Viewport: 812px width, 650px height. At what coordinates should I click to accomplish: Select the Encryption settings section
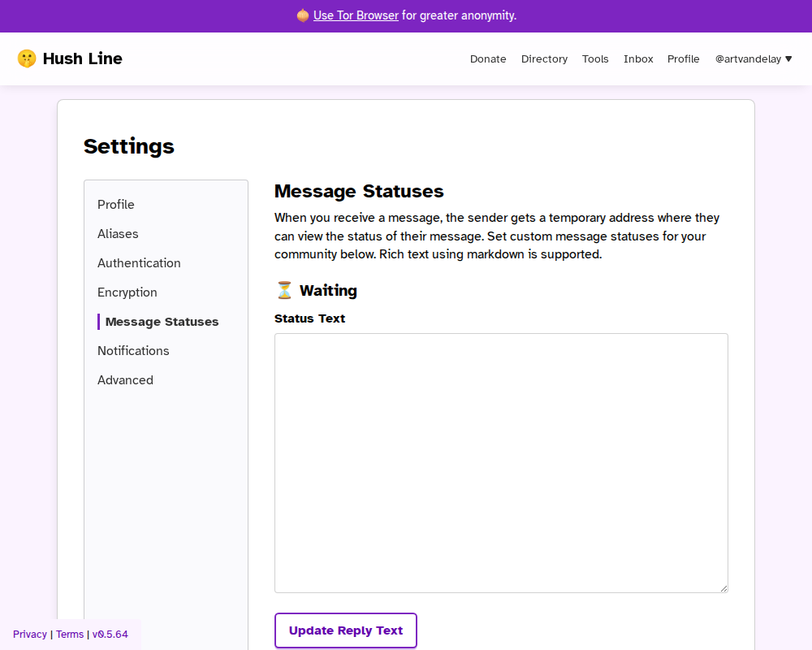[127, 292]
